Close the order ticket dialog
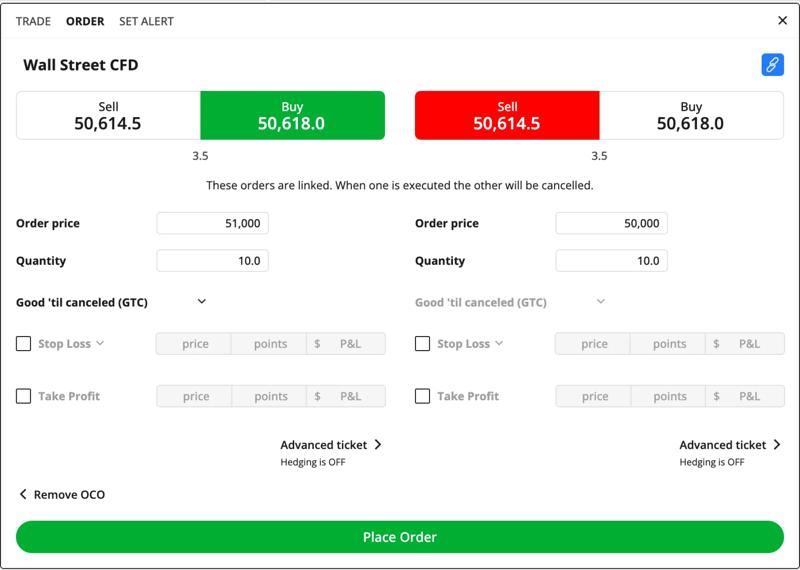The image size is (800, 570). point(782,20)
